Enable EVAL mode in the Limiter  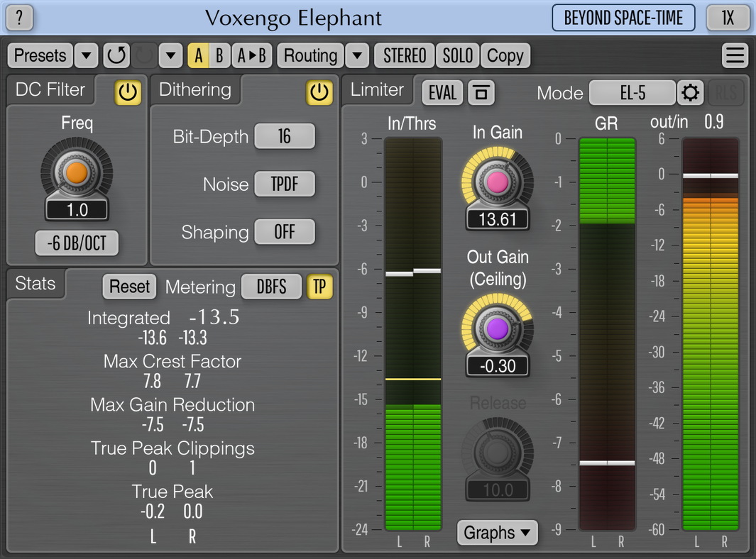442,92
